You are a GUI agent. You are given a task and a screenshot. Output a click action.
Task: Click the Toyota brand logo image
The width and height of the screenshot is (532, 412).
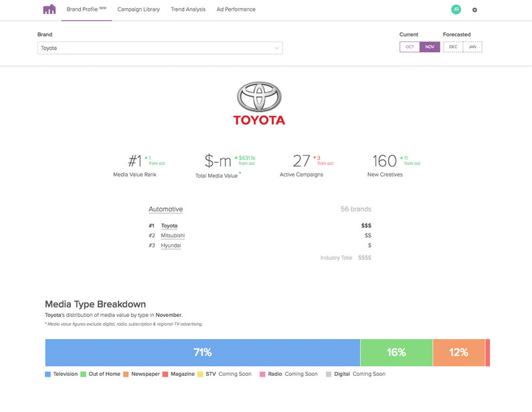point(259,104)
